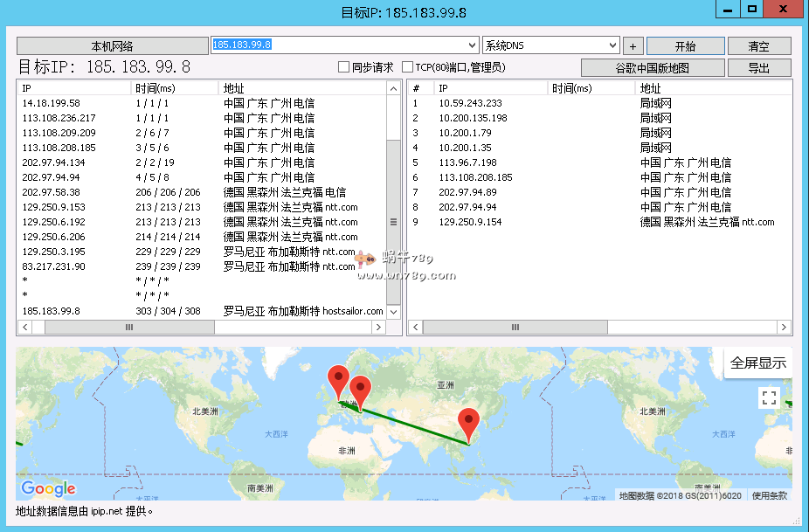Expand the target IP address dropdown
Viewport: 809px width, 532px height.
[473, 45]
